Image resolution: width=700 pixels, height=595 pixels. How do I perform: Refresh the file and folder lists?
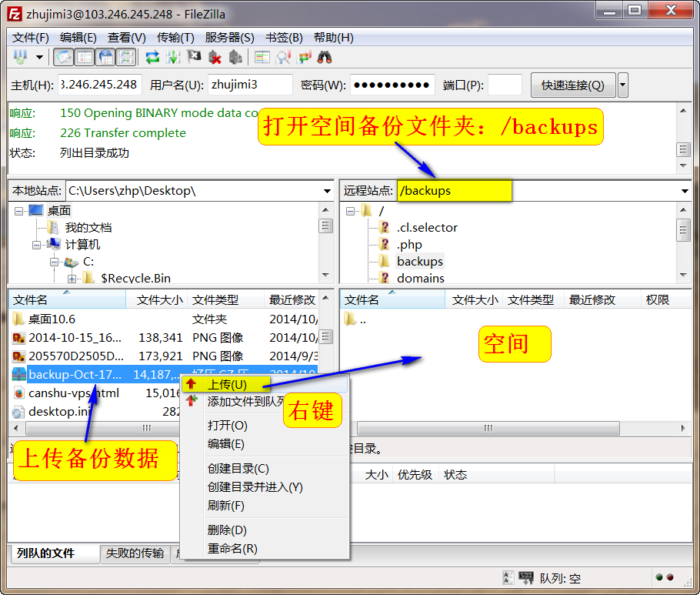152,57
